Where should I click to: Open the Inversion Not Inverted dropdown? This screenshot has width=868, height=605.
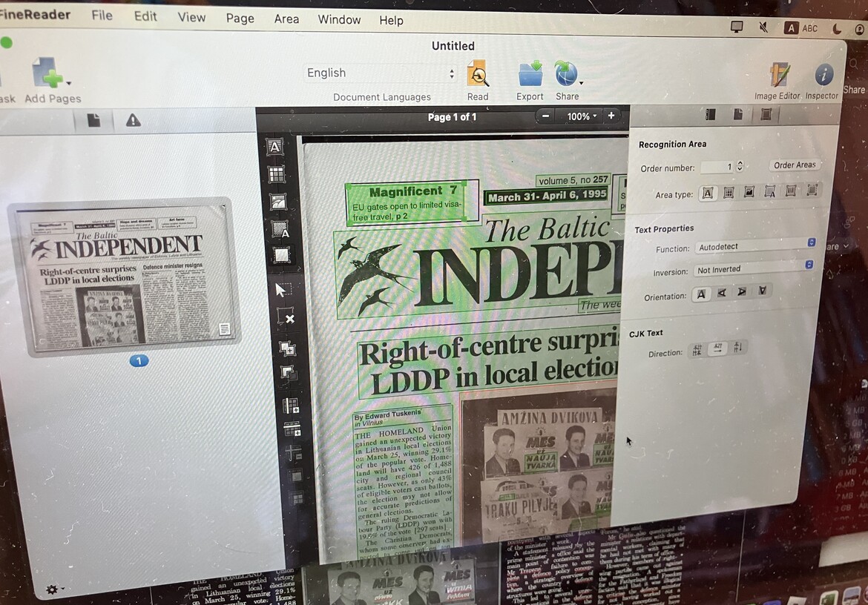pos(753,268)
